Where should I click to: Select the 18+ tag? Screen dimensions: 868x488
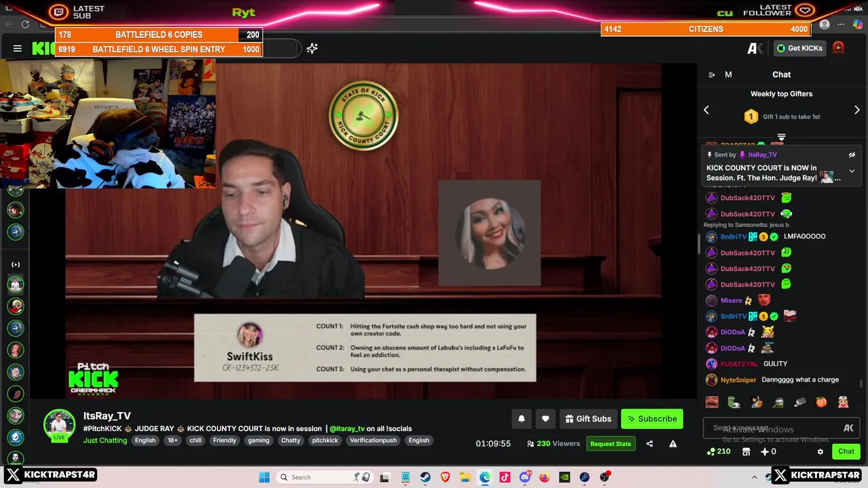(173, 441)
